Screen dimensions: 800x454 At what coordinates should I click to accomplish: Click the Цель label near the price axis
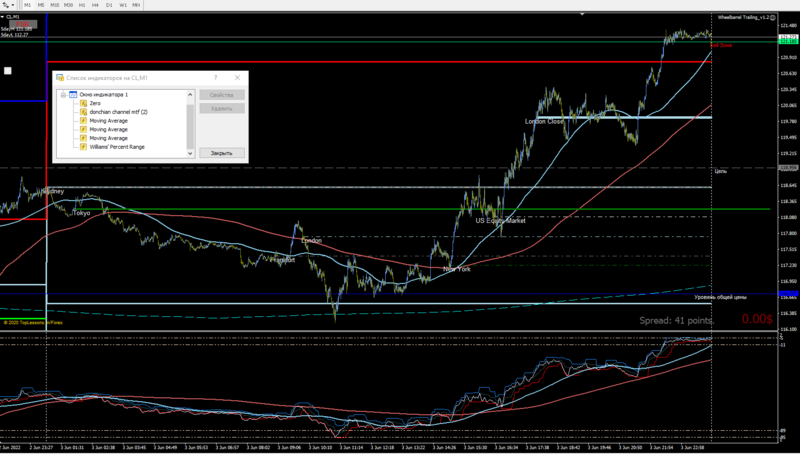coord(720,171)
